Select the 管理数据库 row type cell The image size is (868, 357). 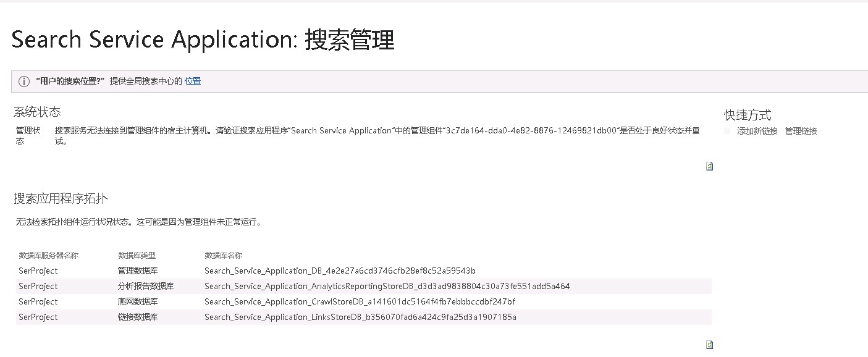click(x=138, y=271)
